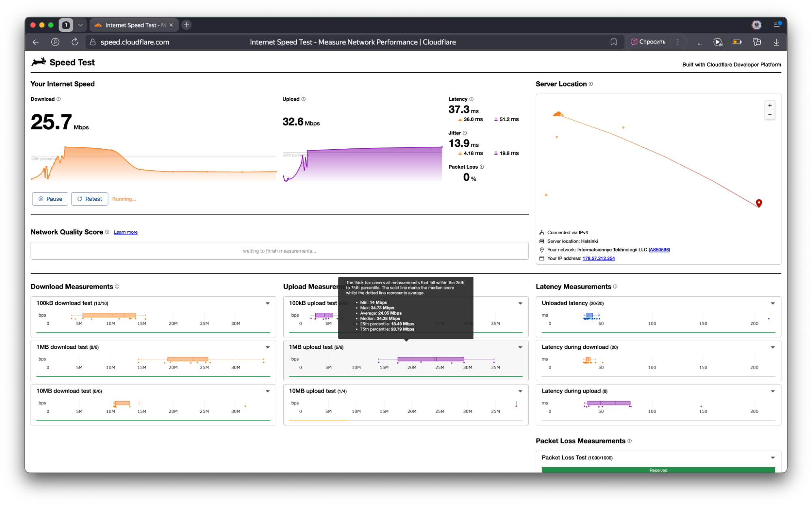Zoom in on the server map
This screenshot has height=506, width=812.
click(x=769, y=105)
